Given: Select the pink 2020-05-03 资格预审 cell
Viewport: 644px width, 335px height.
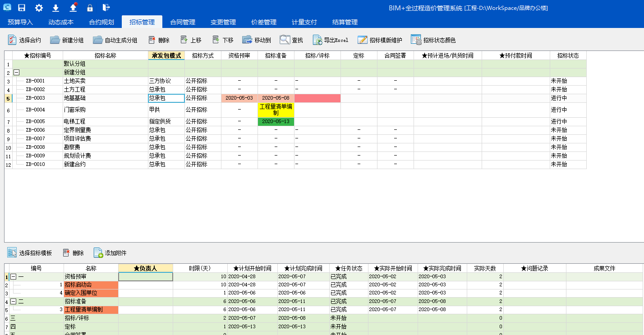Looking at the screenshot, I should pyautogui.click(x=239, y=98).
